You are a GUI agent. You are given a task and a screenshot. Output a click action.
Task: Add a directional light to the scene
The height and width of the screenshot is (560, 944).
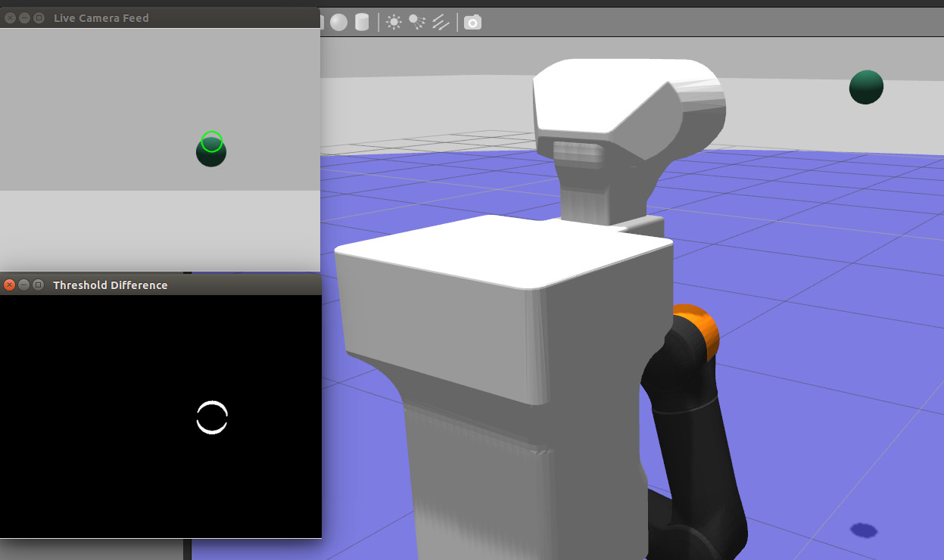click(441, 22)
